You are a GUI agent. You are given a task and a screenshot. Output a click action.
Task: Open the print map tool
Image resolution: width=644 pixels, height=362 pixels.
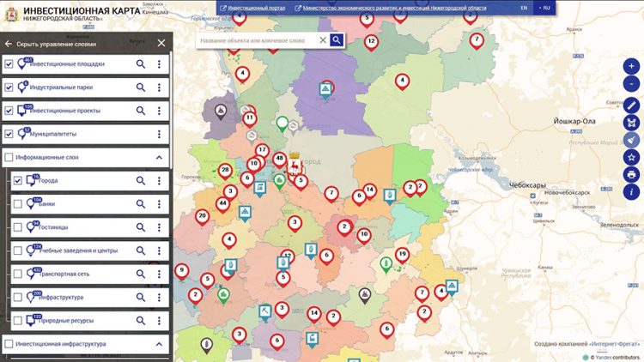(x=631, y=174)
